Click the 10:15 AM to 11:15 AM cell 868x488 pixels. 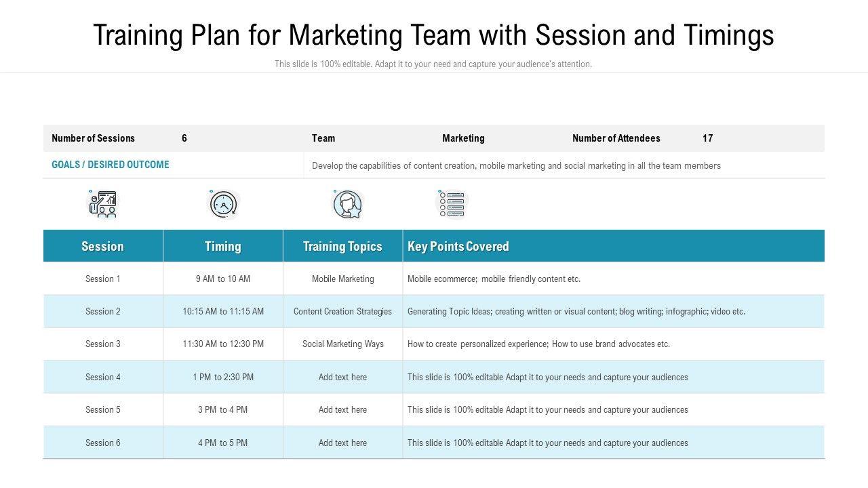(222, 312)
